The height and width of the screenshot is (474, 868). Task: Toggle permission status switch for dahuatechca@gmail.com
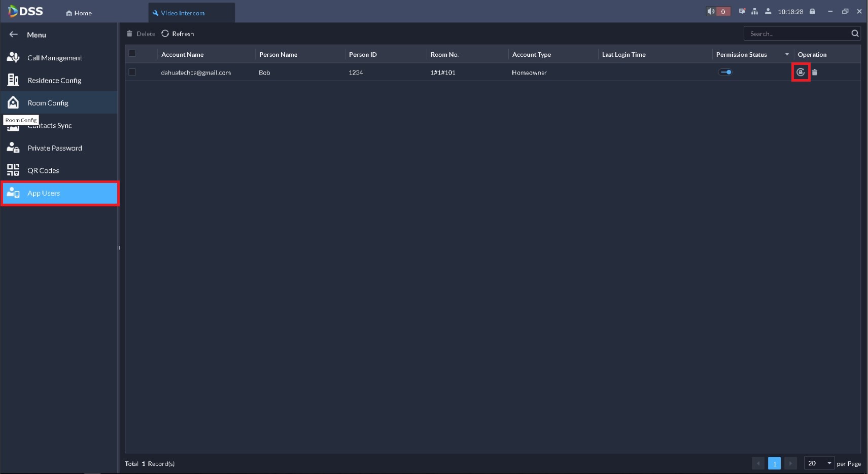725,72
